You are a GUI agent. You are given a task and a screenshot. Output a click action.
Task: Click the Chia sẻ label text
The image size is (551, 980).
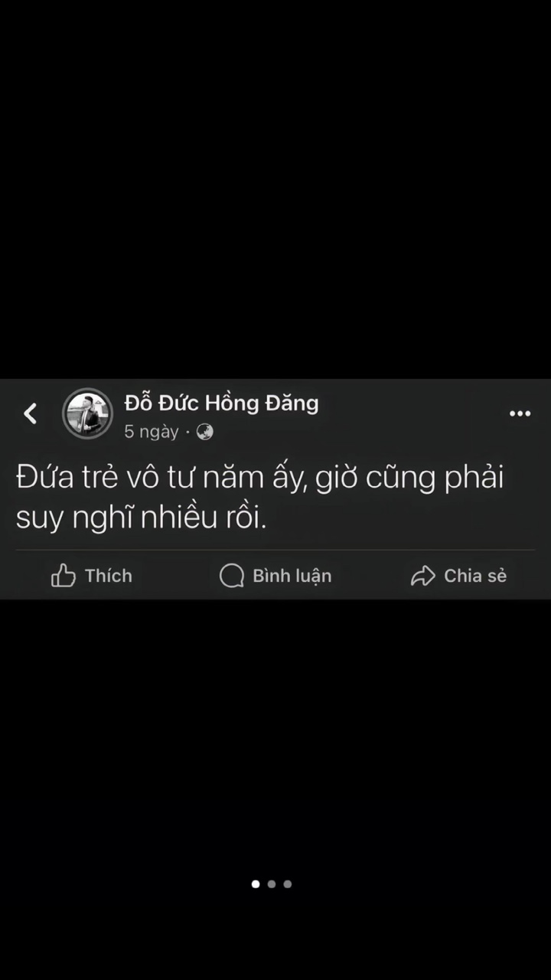click(475, 576)
